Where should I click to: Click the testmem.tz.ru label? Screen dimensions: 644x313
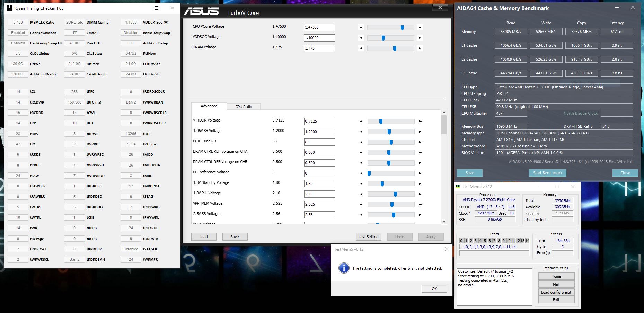point(556,268)
